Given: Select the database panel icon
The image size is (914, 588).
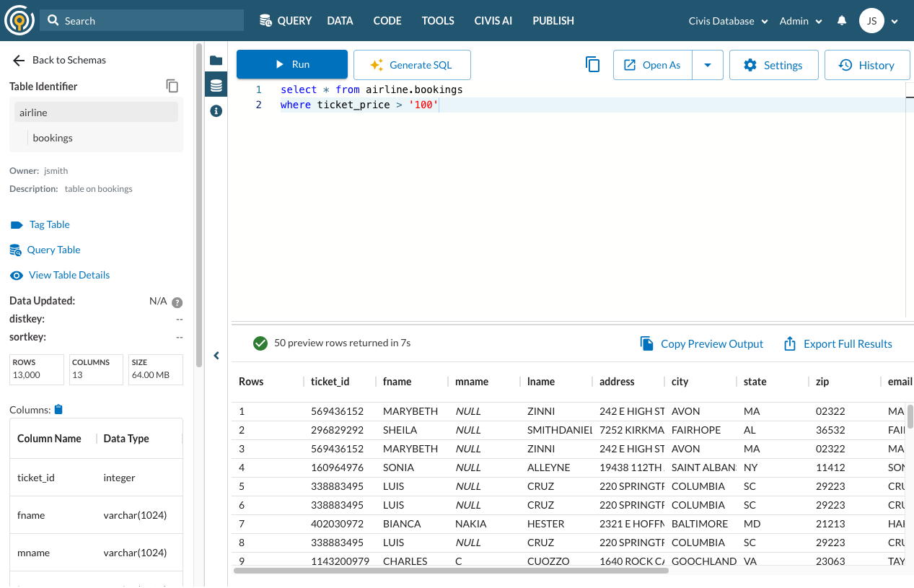Looking at the screenshot, I should tap(216, 85).
